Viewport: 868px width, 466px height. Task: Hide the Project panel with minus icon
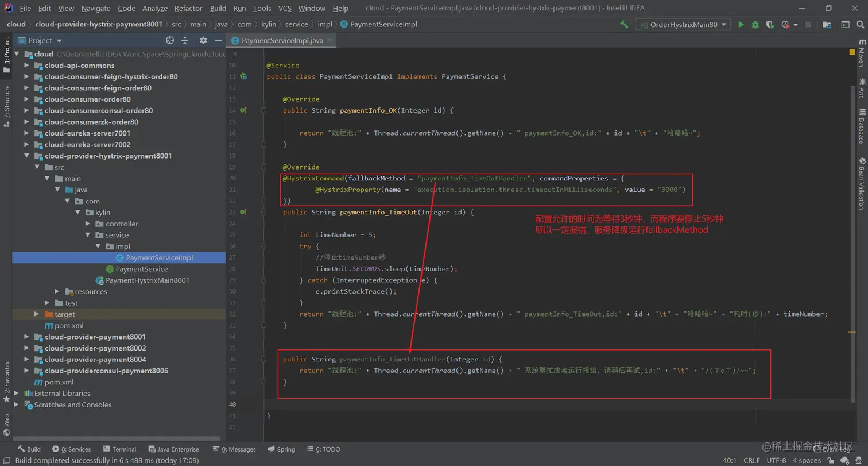(x=218, y=40)
